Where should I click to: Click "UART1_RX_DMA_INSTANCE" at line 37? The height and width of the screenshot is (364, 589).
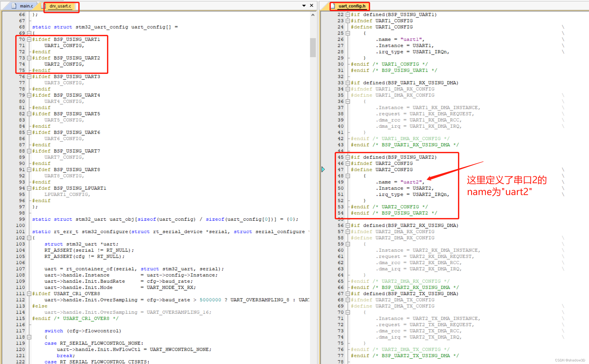[445, 107]
